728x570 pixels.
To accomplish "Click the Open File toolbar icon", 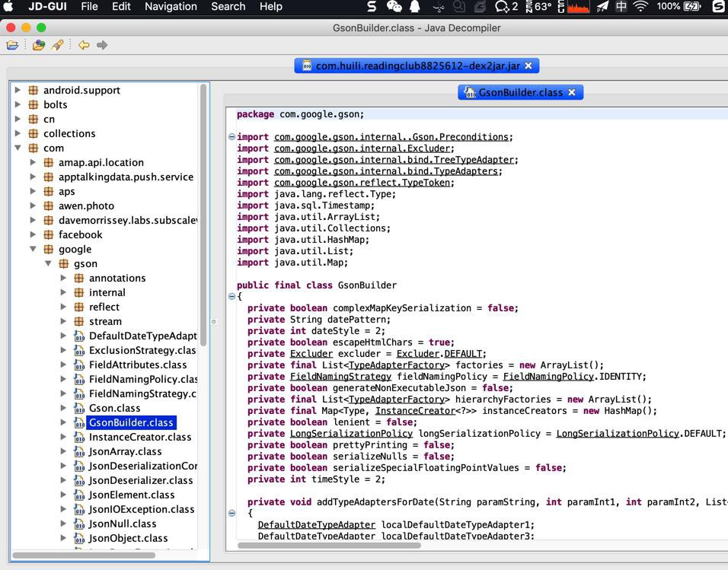I will (x=12, y=45).
